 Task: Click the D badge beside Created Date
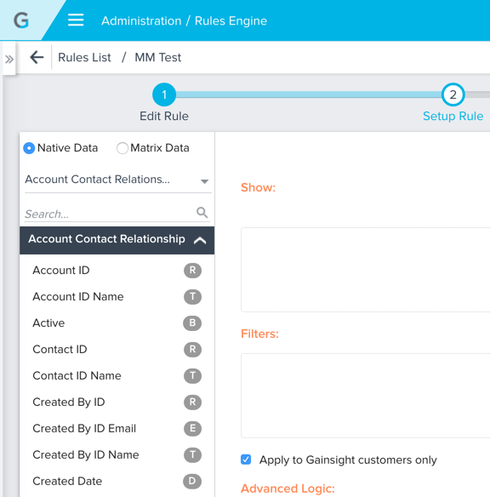click(193, 481)
